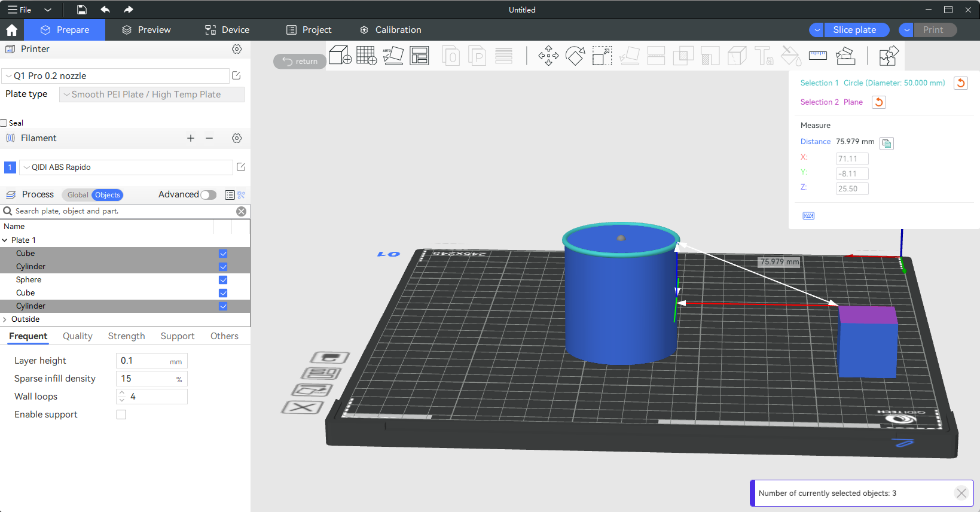Toggle the Advanced switch on
Screen dimensions: 980x512
coord(208,195)
